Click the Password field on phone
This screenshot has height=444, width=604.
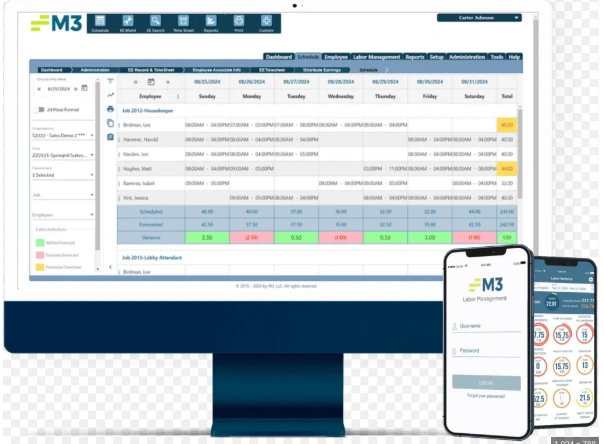pos(487,351)
